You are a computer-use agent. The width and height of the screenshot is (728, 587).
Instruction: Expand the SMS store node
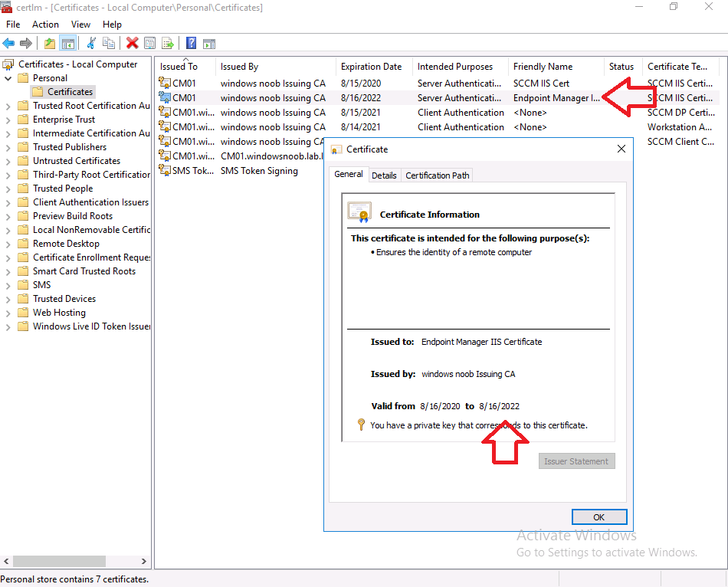[x=8, y=286]
